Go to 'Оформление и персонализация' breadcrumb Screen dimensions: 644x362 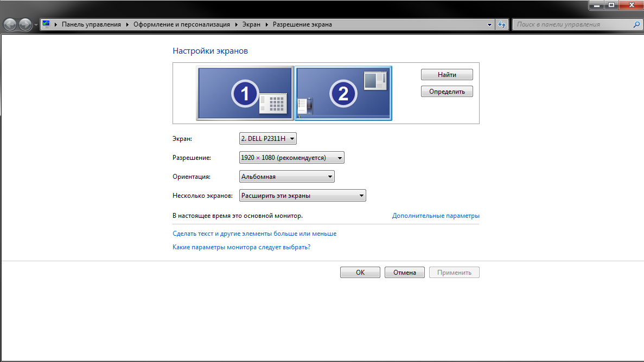tap(182, 24)
